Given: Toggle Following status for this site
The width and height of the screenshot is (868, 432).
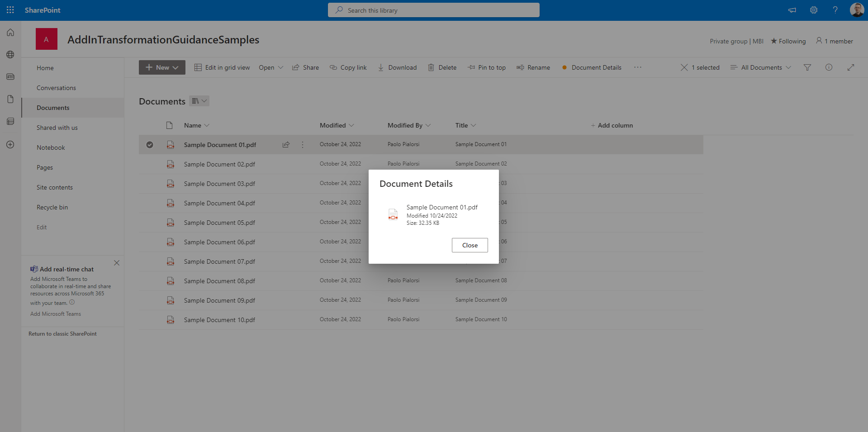Looking at the screenshot, I should coord(788,41).
